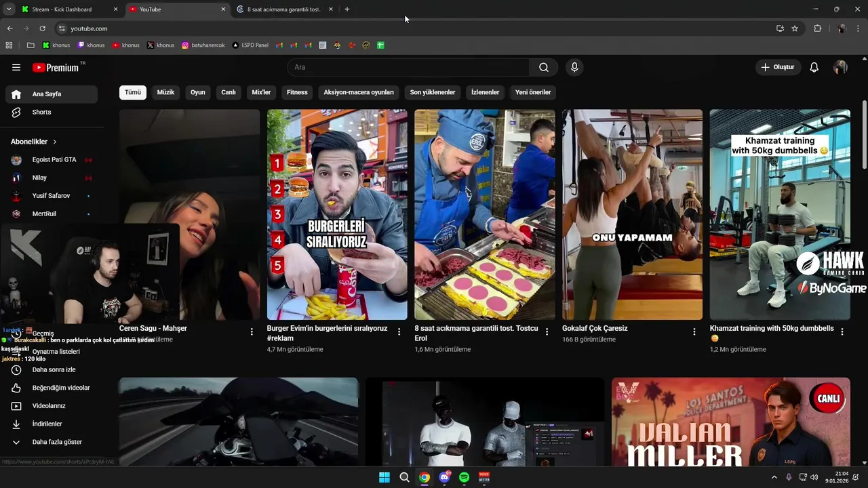
Task: Switch to Stream - Kick Dashboard tab
Action: pos(68,9)
